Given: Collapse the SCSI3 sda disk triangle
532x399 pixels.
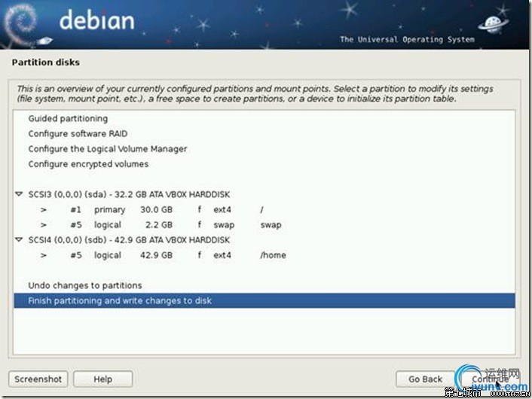Looking at the screenshot, I should [x=19, y=194].
